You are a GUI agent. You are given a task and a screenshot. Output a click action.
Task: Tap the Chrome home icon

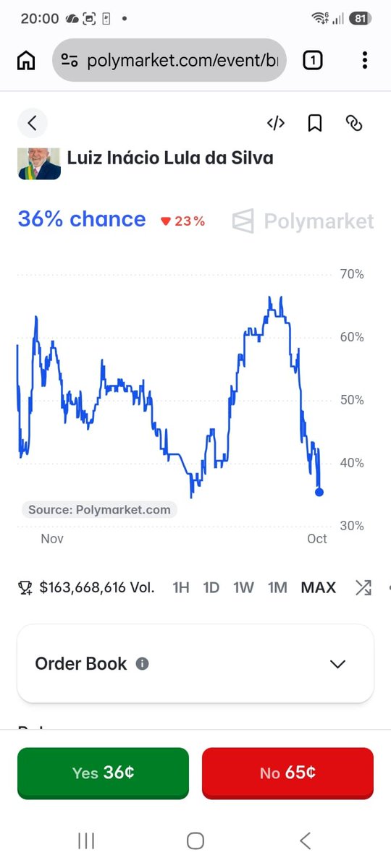click(26, 60)
